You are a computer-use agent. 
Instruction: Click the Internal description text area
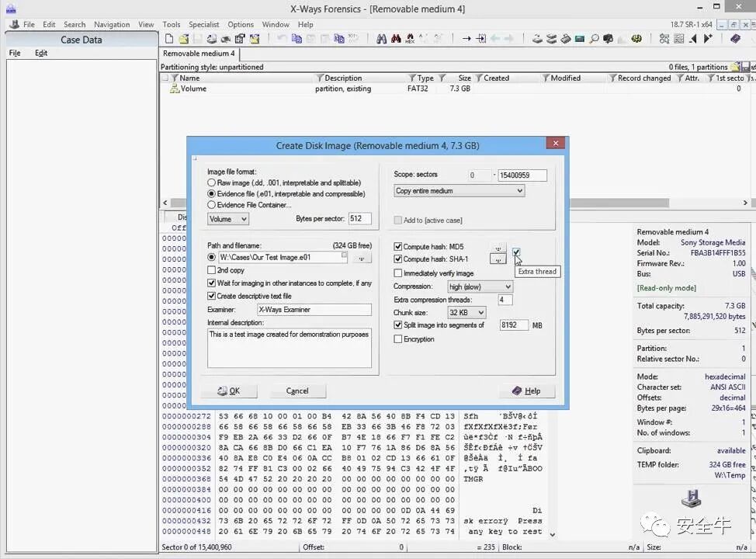[290, 348]
